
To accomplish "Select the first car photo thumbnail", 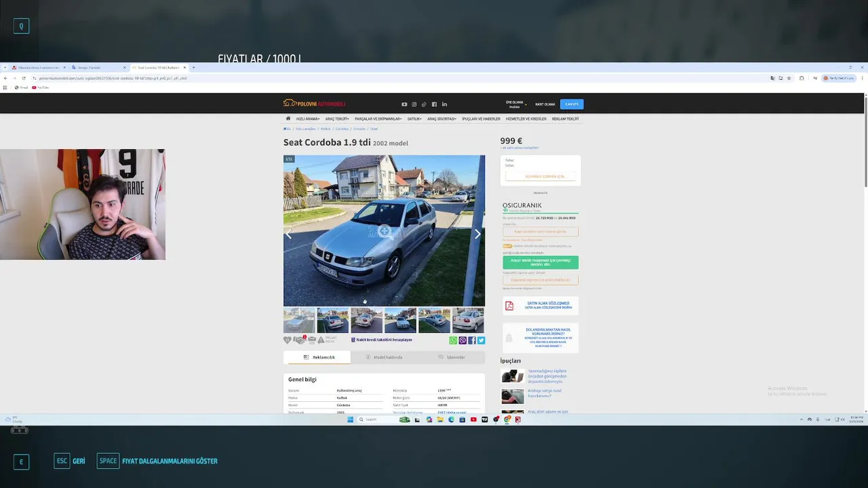I will (299, 321).
